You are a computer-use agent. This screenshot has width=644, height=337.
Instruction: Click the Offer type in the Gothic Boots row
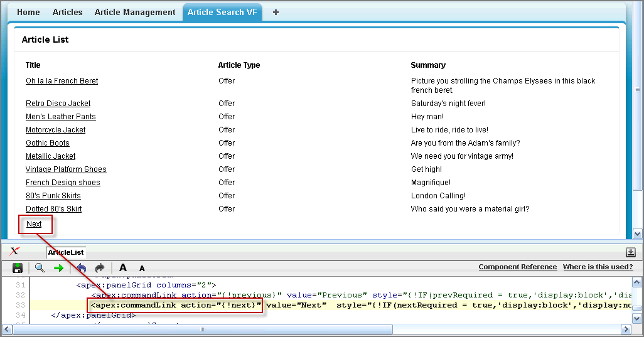[x=227, y=143]
